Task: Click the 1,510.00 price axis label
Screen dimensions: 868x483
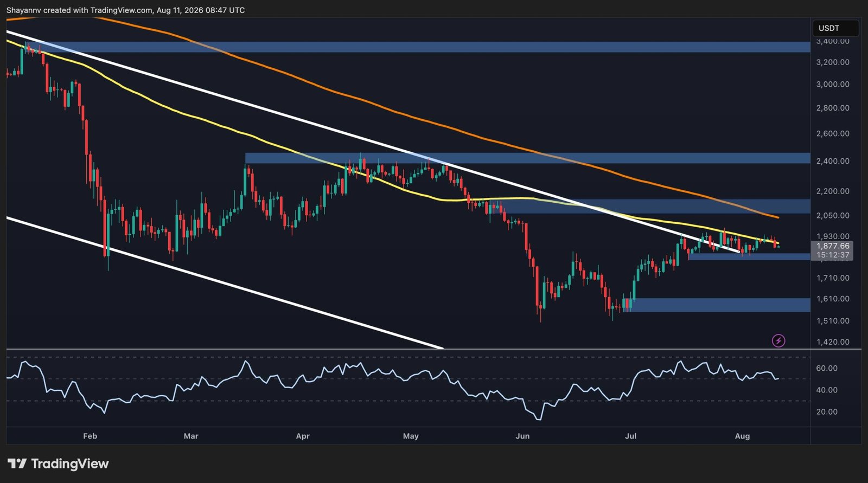Action: click(833, 321)
